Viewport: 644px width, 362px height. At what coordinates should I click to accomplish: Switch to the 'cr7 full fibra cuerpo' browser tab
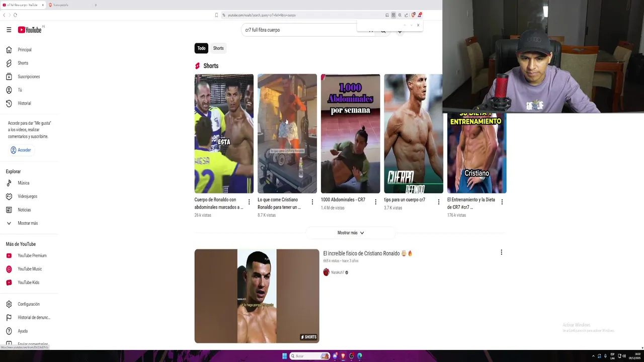(x=22, y=5)
